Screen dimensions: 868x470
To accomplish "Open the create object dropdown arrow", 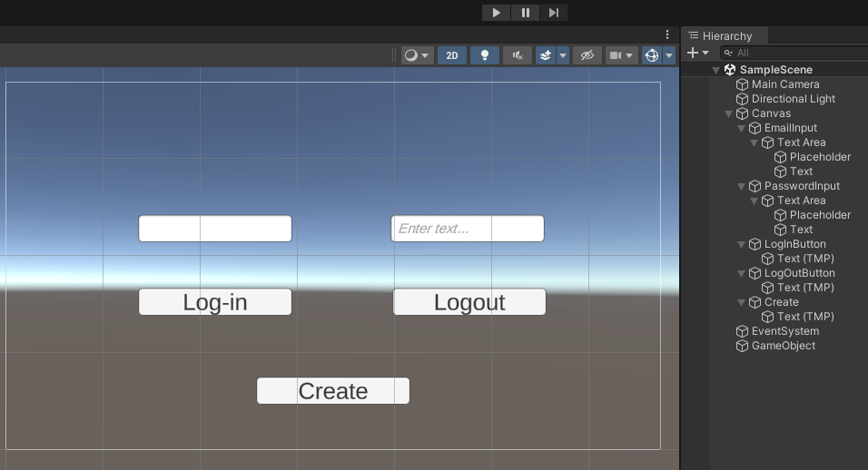I will click(705, 54).
